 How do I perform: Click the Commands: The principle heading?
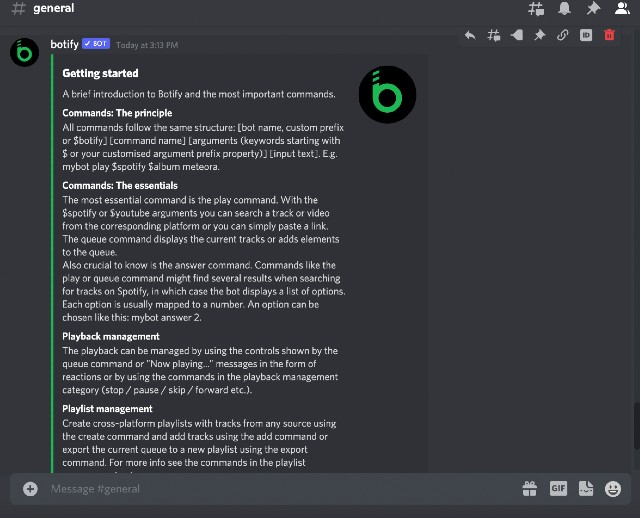coord(117,113)
